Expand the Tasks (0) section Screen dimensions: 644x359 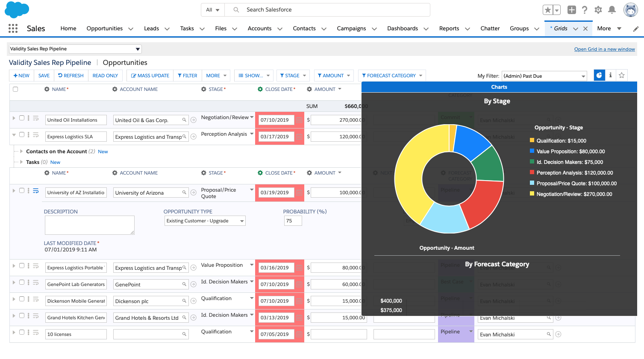(x=21, y=162)
